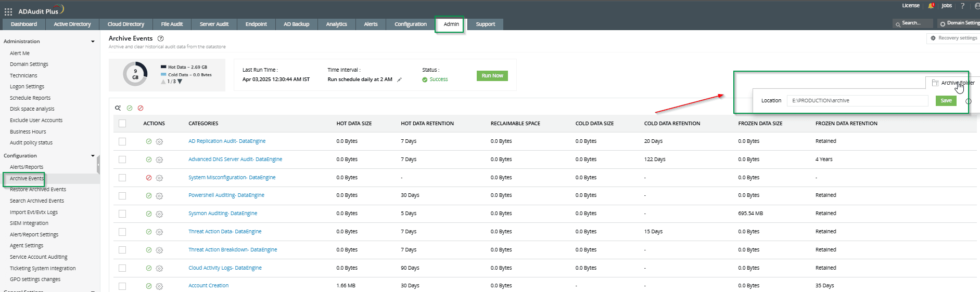Check the Advanced DNS Server Audit checkbox

tap(122, 160)
